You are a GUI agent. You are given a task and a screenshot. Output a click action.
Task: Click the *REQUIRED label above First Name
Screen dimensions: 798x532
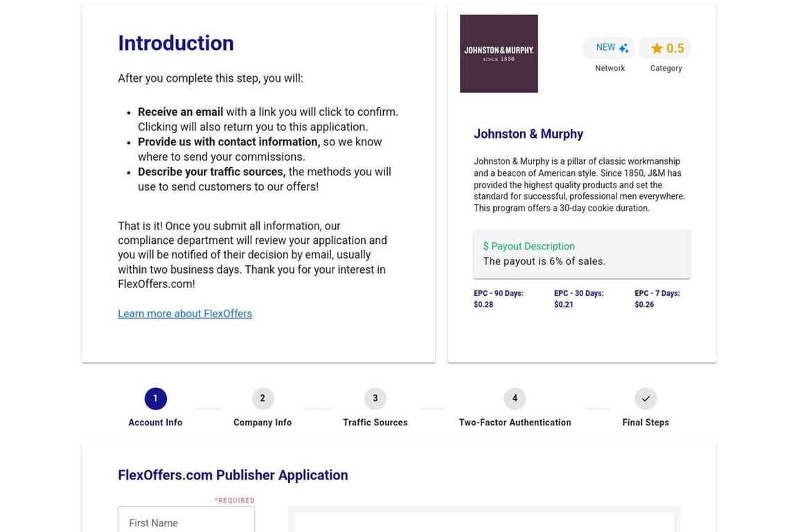(x=235, y=500)
